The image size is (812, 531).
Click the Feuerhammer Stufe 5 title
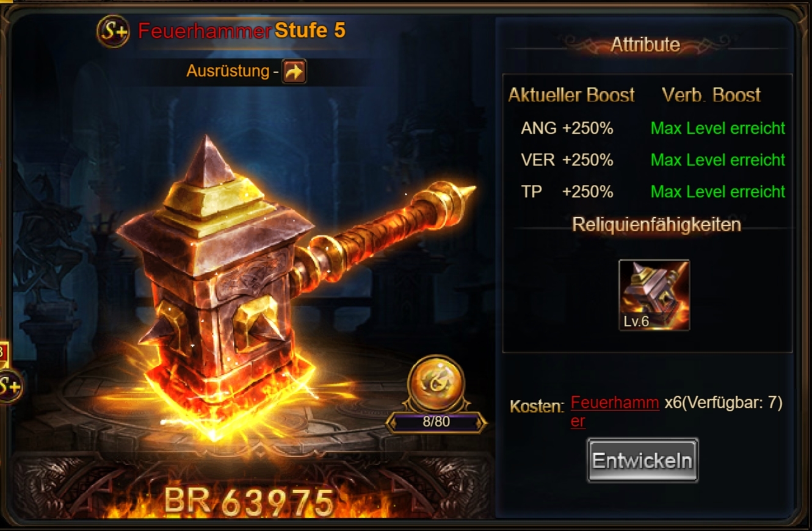[242, 31]
